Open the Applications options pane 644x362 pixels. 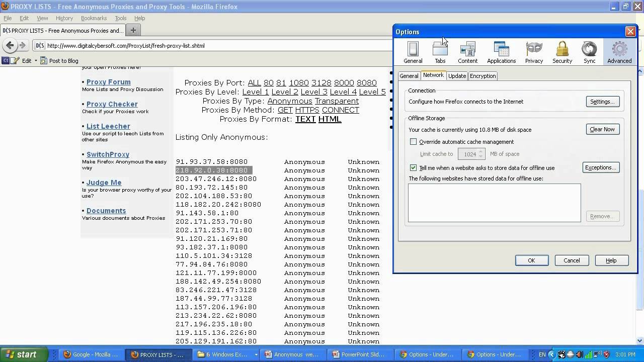coord(501,52)
